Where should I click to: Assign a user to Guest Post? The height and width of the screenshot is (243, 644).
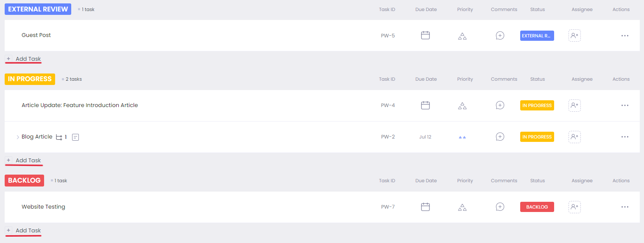point(574,36)
